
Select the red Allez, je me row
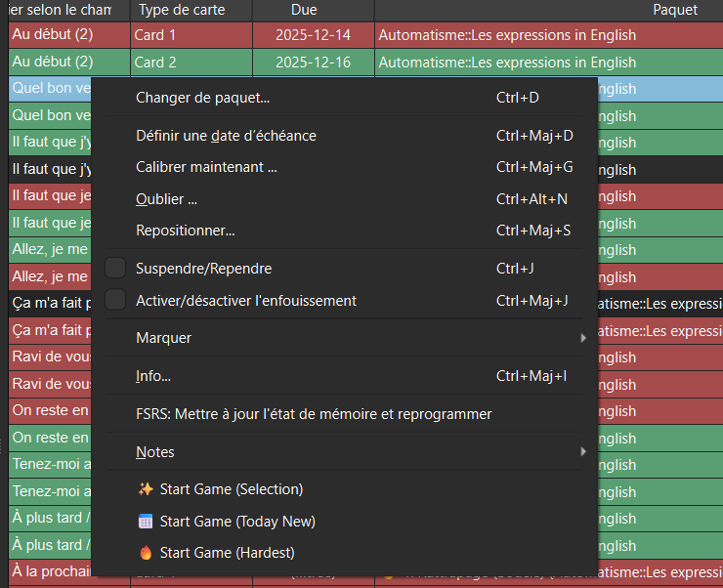[x=50, y=277]
